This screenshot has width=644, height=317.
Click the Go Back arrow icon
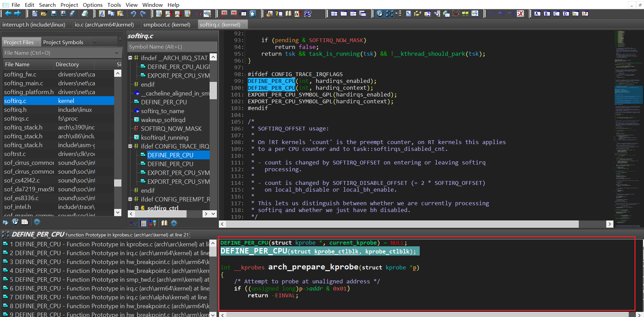(x=8, y=14)
